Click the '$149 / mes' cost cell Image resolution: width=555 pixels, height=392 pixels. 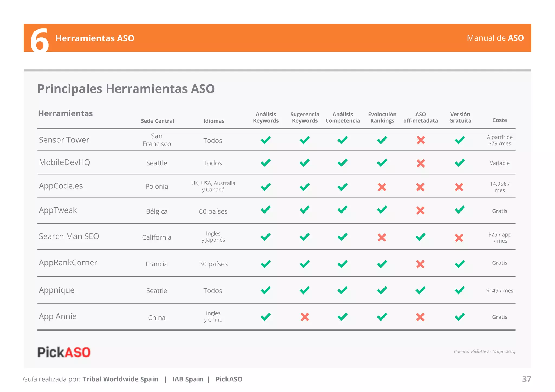(x=500, y=290)
